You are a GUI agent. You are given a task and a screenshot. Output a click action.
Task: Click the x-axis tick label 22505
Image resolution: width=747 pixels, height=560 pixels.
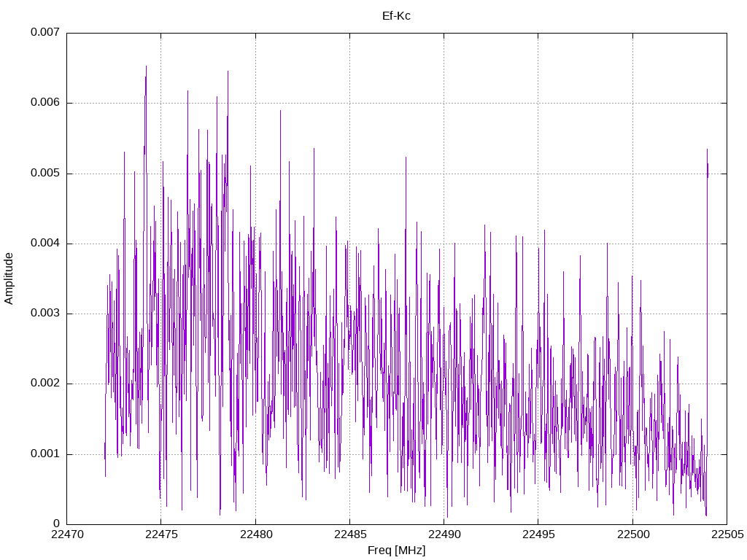click(x=727, y=534)
